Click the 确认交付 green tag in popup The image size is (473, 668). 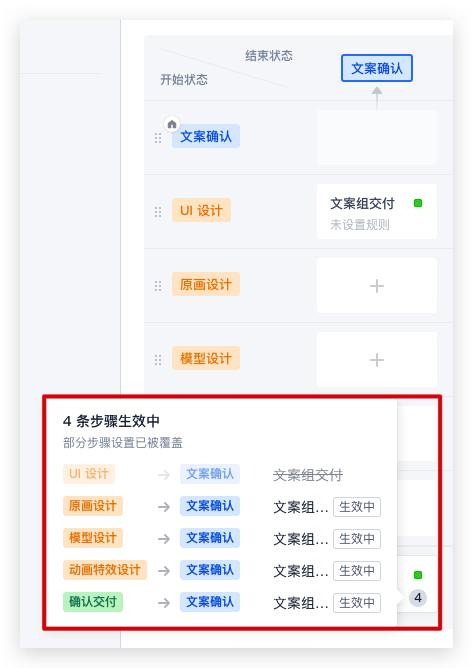[x=93, y=602]
